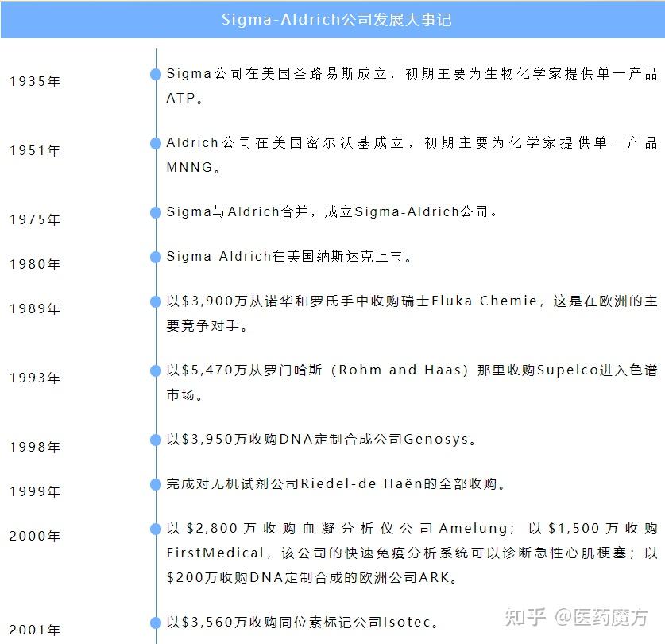Click the 1975 timeline dot marker
Screen dimensions: 665x644
[x=154, y=212]
